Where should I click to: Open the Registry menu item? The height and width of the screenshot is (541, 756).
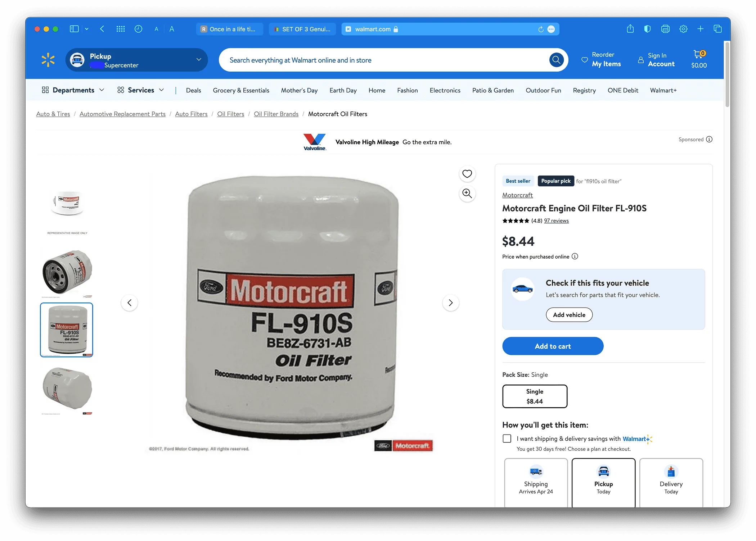(x=584, y=90)
